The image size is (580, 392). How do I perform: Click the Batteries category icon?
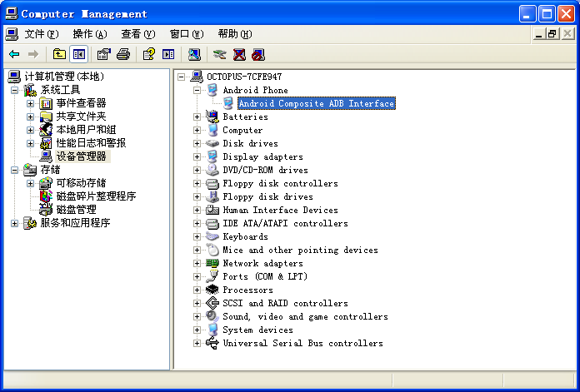pos(212,117)
